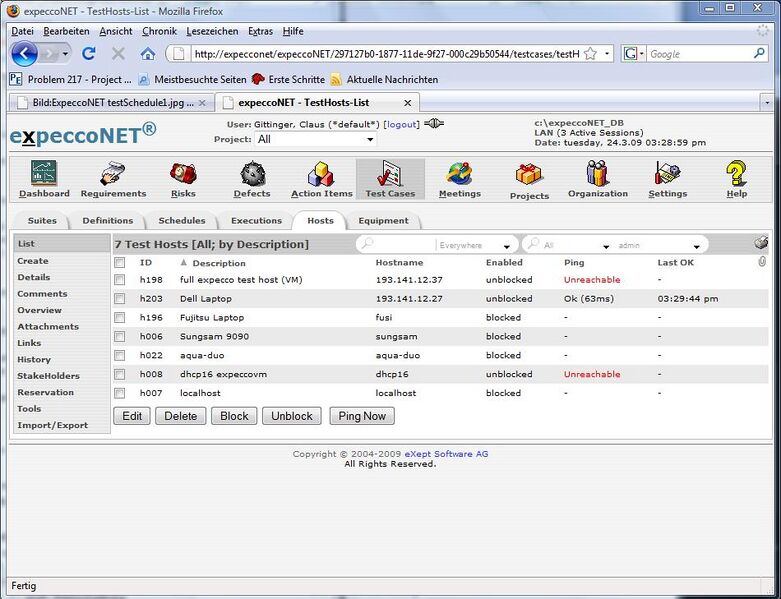Close the TestHosts-List tab
781x599 pixels.
(x=407, y=103)
